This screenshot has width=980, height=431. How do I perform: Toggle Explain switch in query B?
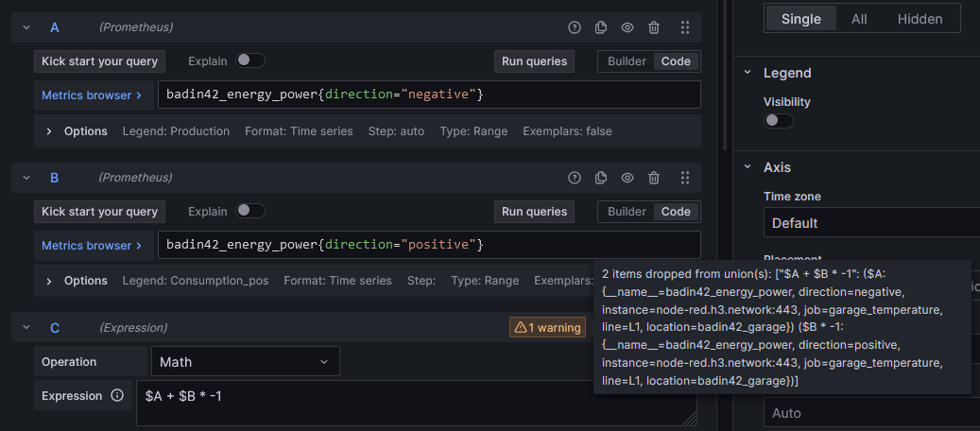250,211
